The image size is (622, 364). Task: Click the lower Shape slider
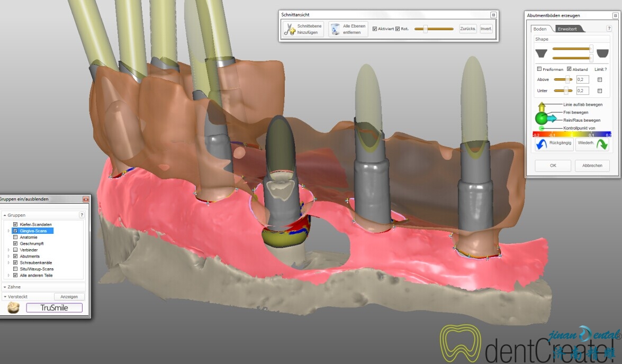(572, 58)
